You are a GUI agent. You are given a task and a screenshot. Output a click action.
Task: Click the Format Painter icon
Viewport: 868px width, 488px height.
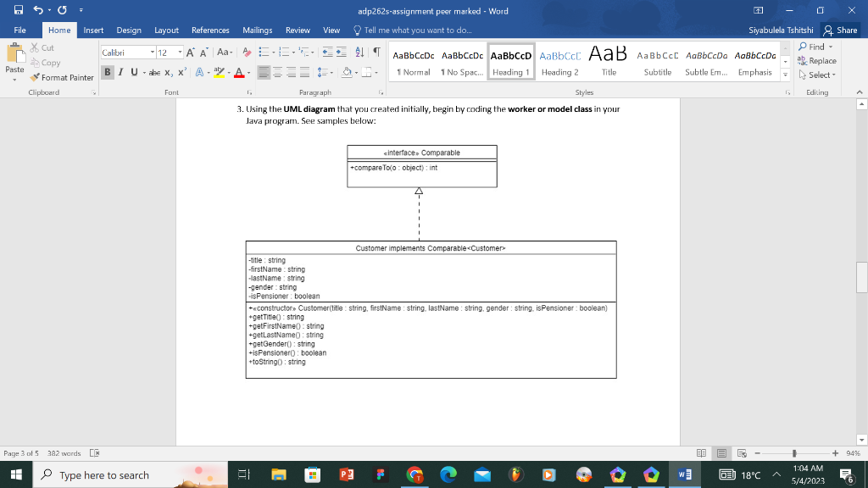point(32,77)
